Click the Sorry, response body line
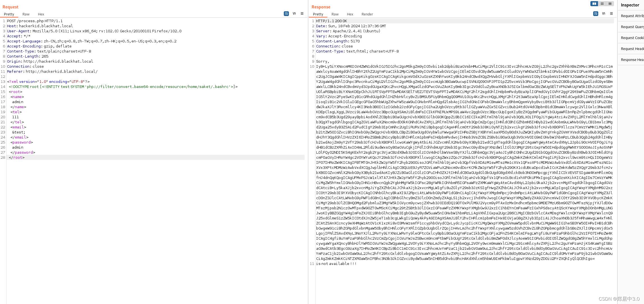This screenshot has width=644, height=304. click(323, 61)
